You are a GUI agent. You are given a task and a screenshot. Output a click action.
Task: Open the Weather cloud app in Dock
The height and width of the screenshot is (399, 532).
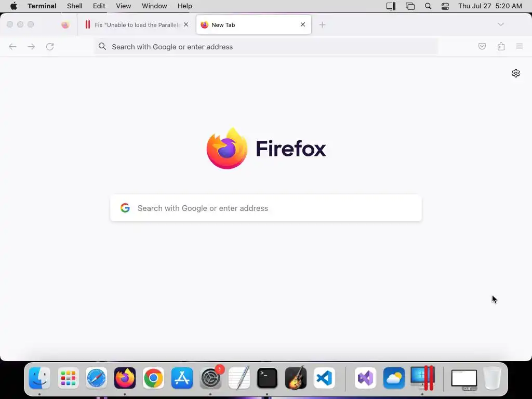[x=394, y=378]
